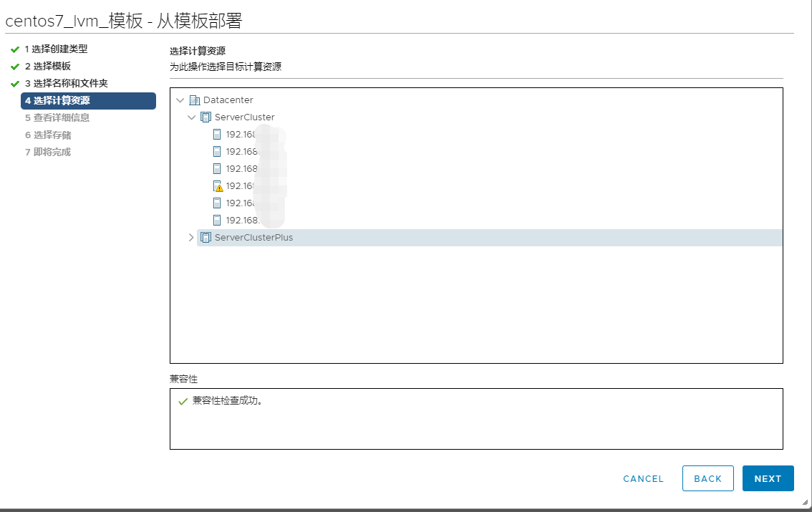812x512 pixels.
Task: Expand the ServerClusterPlus node chevron
Action: [x=191, y=238]
